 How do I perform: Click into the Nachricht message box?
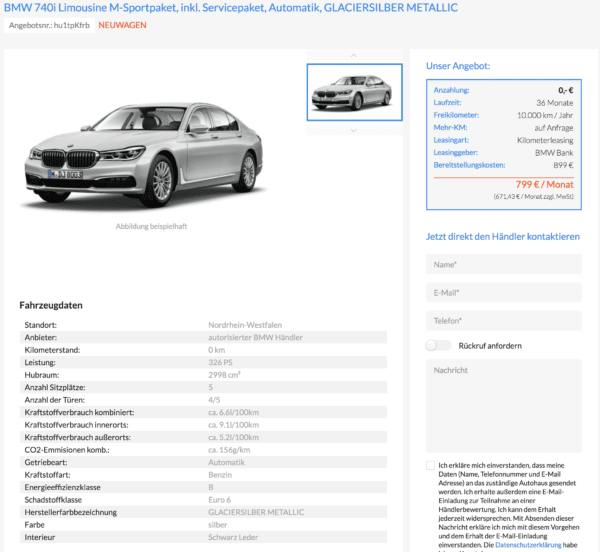point(504,406)
